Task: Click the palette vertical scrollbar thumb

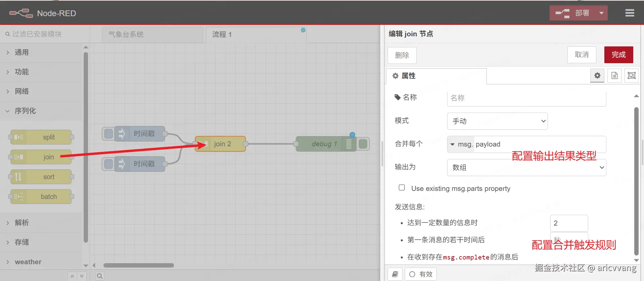Action: tap(86, 147)
